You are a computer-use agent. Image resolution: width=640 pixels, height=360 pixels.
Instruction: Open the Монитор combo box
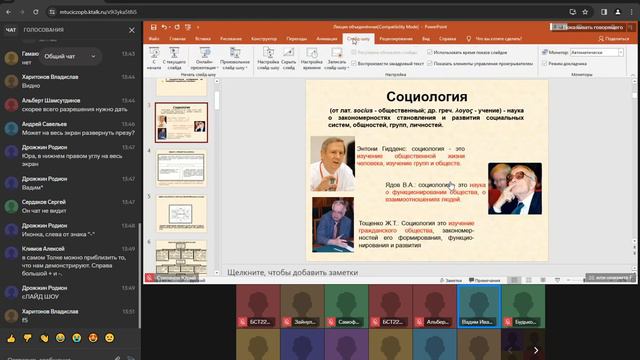coord(596,52)
